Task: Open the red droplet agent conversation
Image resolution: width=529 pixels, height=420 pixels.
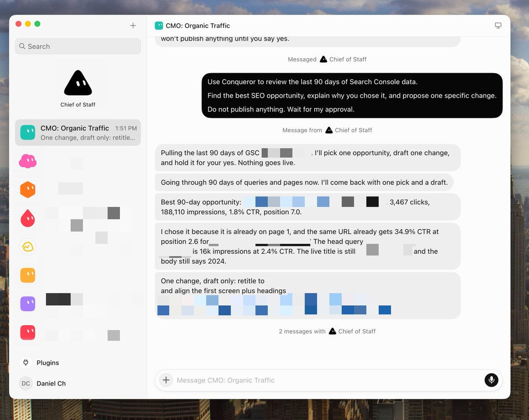Action: (x=28, y=218)
